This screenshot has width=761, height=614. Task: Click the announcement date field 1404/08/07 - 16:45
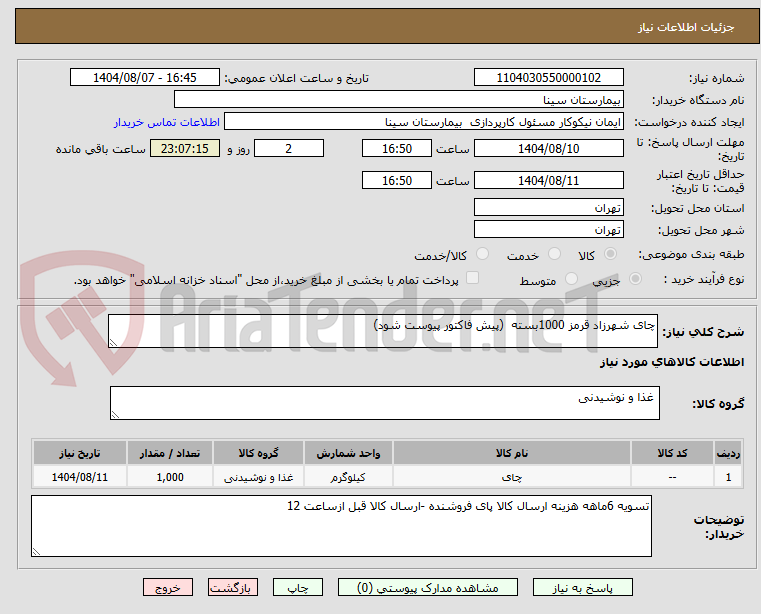click(145, 77)
